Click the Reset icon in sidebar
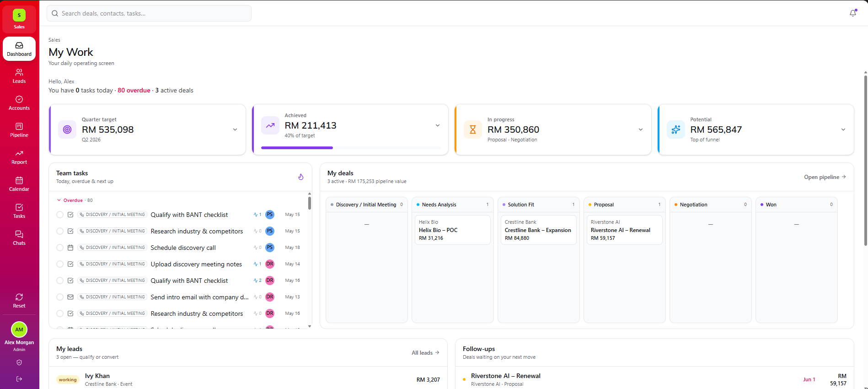 pos(19,297)
